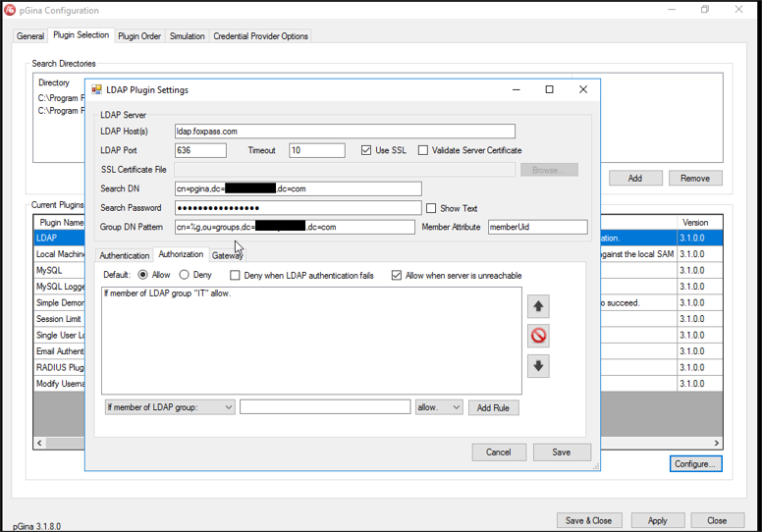This screenshot has height=532, width=762.
Task: Enable Validate Server Certificate checkbox
Action: tap(423, 150)
